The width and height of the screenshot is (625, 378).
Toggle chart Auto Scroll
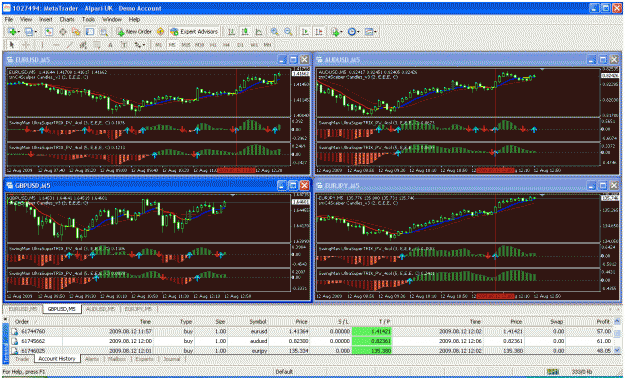(x=305, y=32)
